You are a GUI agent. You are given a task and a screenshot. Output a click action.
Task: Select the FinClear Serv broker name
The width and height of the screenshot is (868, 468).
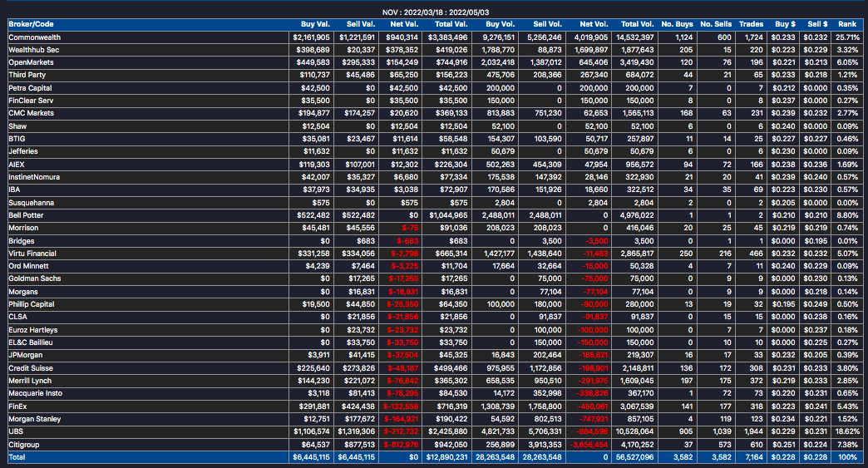point(31,101)
